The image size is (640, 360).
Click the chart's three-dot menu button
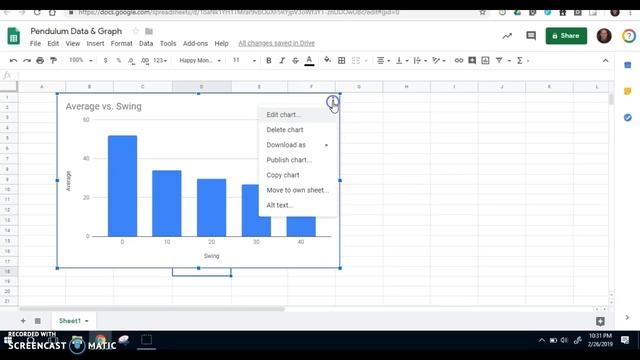pyautogui.click(x=332, y=101)
